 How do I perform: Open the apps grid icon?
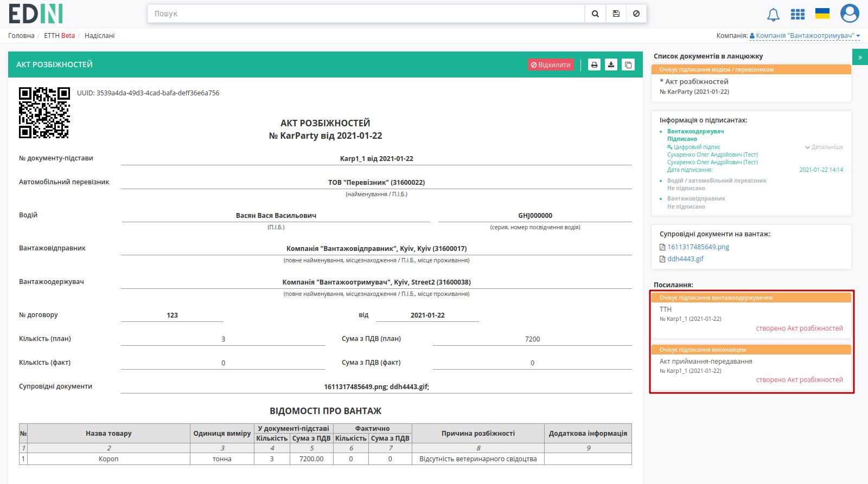click(x=797, y=14)
